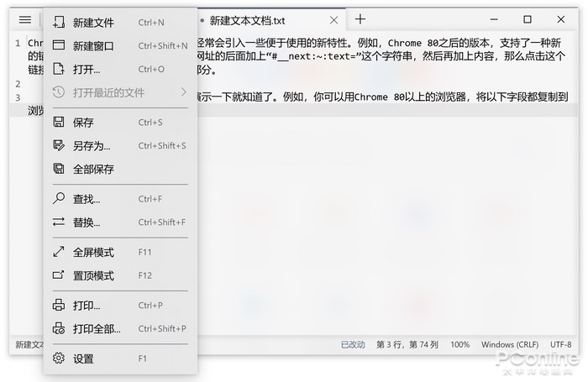This screenshot has height=382, width=588.
Task: Select 全部保存 menu entry
Action: pyautogui.click(x=120, y=169)
